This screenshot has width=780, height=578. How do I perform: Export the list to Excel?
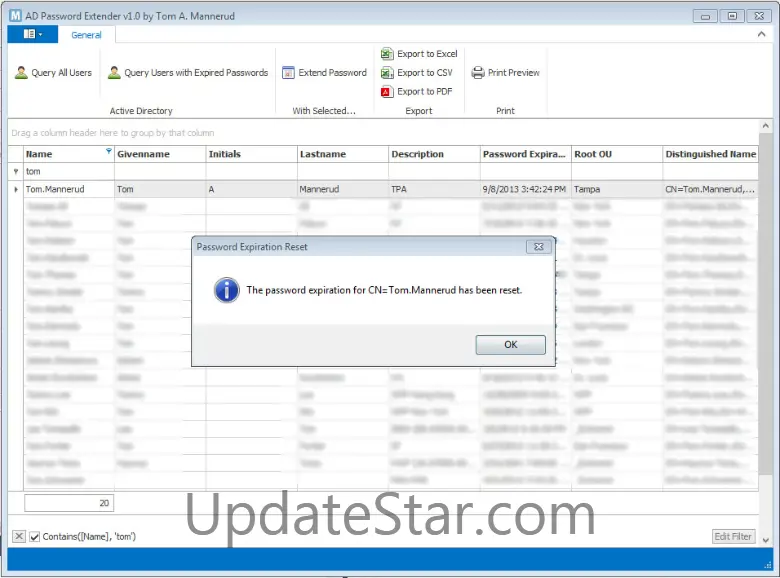[x=419, y=54]
